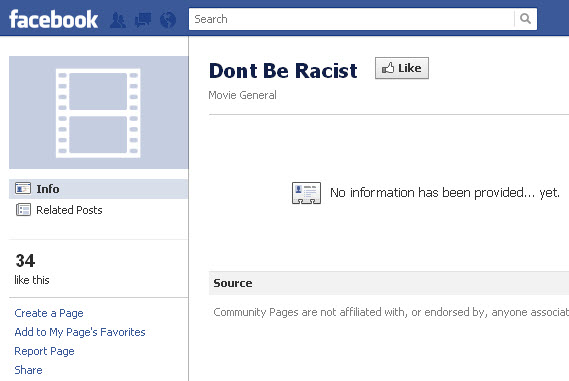Select the Info sidebar tab
Screen dimensions: 569x381
[98, 189]
